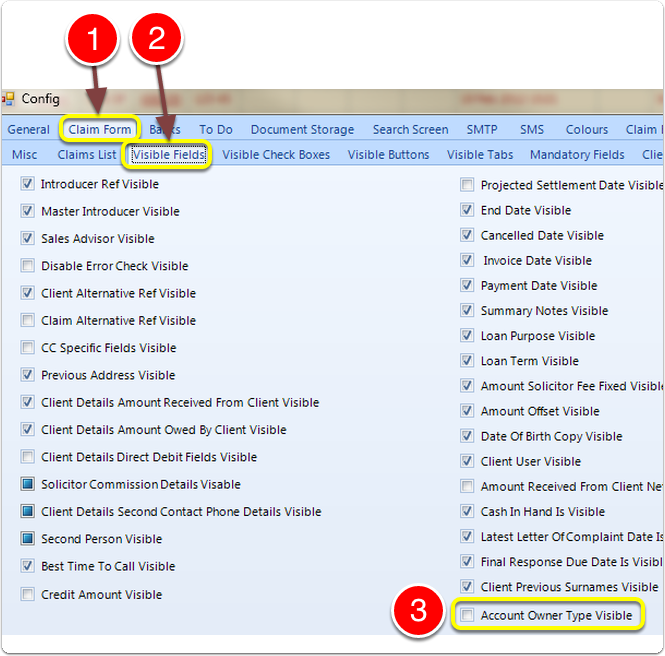Uncheck Summary Notes Visible

point(467,310)
